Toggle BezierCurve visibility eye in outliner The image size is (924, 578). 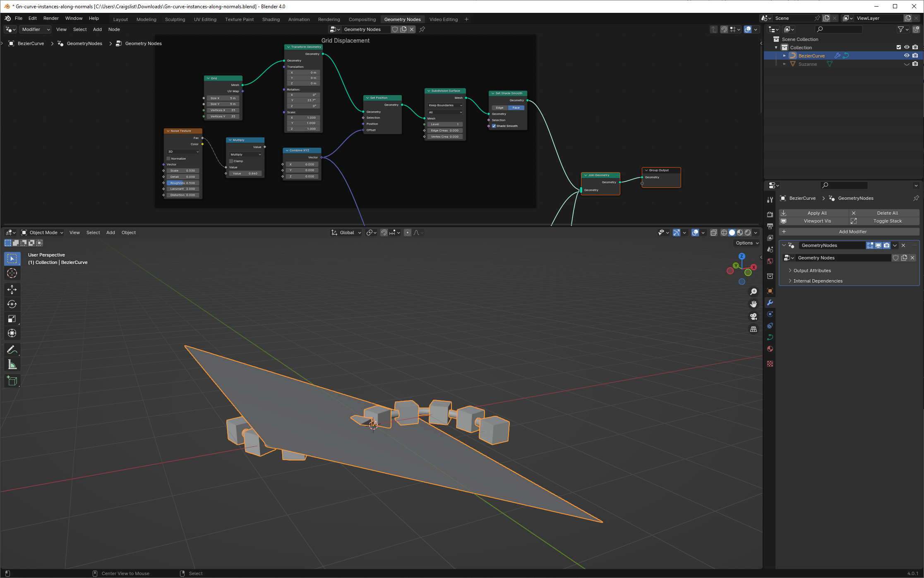(x=907, y=55)
